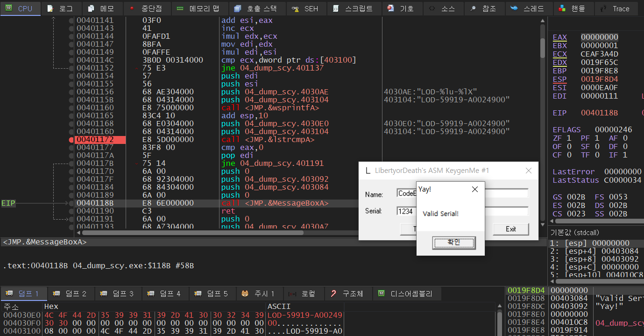Toggle breakpoint dot at address 0040117B
Image resolution: width=644 pixels, height=336 pixels.
tap(71, 163)
